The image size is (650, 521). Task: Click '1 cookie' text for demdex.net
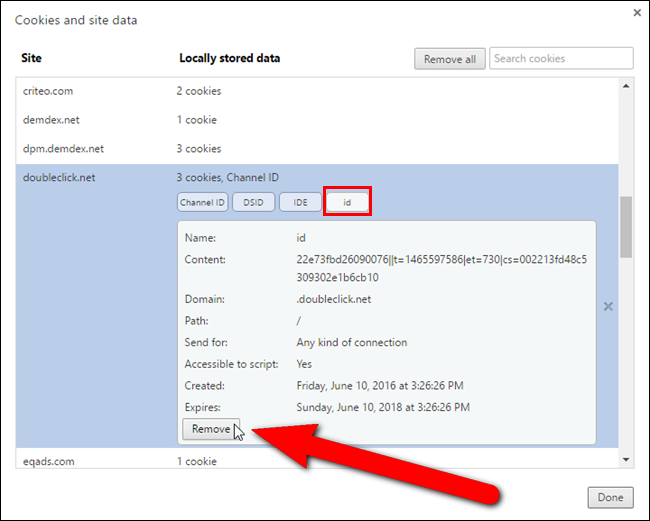pyautogui.click(x=196, y=120)
